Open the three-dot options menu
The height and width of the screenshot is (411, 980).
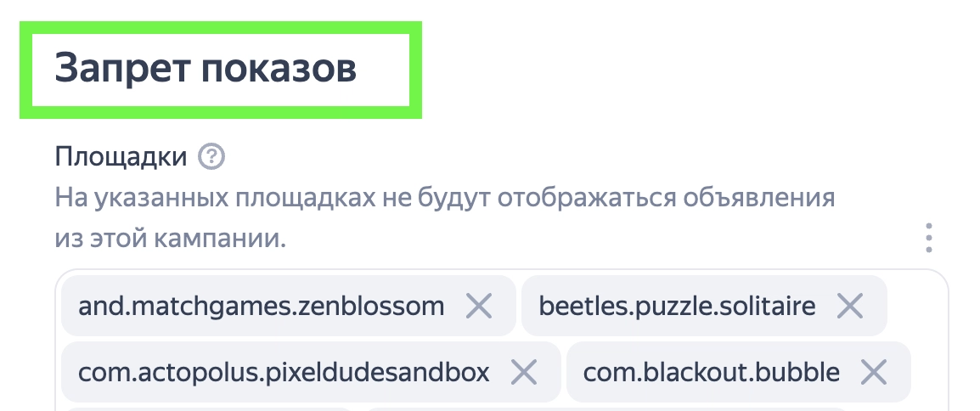pyautogui.click(x=929, y=239)
